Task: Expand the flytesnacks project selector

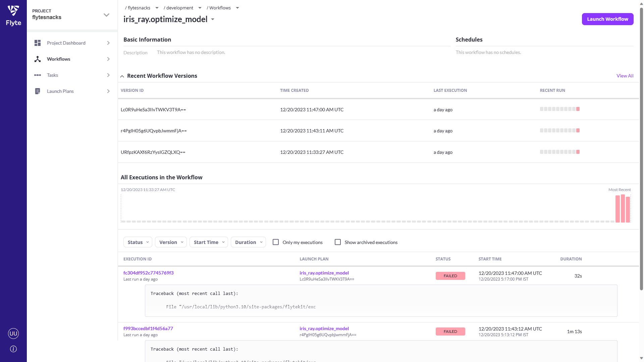Action: (106, 15)
